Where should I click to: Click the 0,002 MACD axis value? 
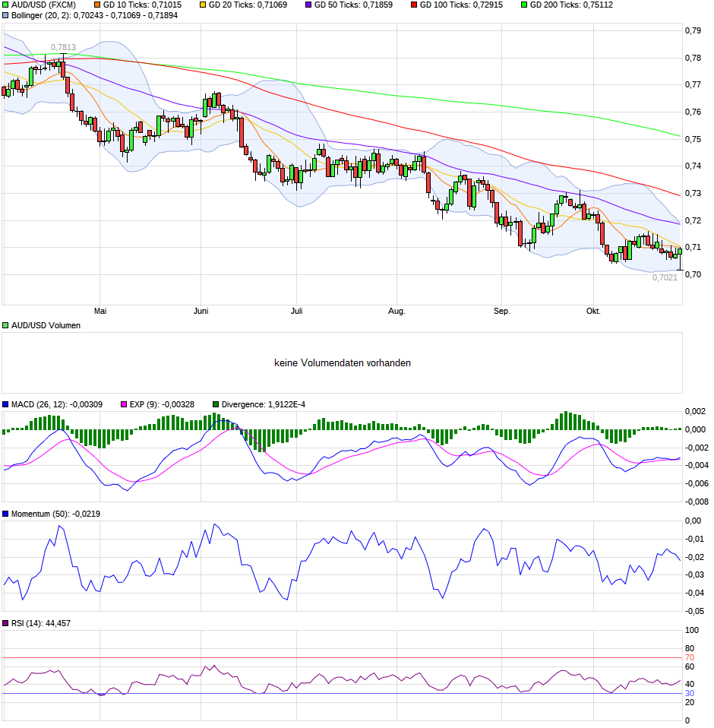click(x=695, y=411)
